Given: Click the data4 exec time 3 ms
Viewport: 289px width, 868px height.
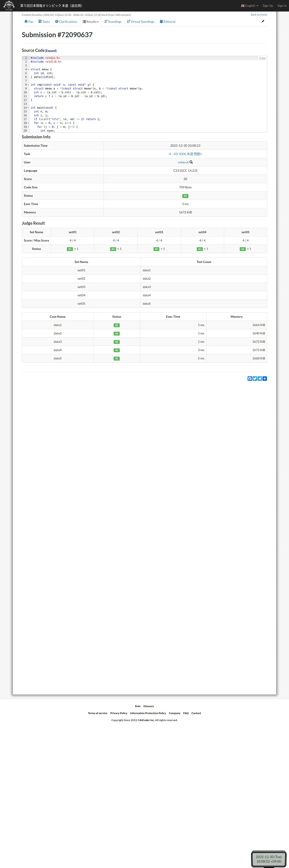Looking at the screenshot, I should click(x=201, y=350).
